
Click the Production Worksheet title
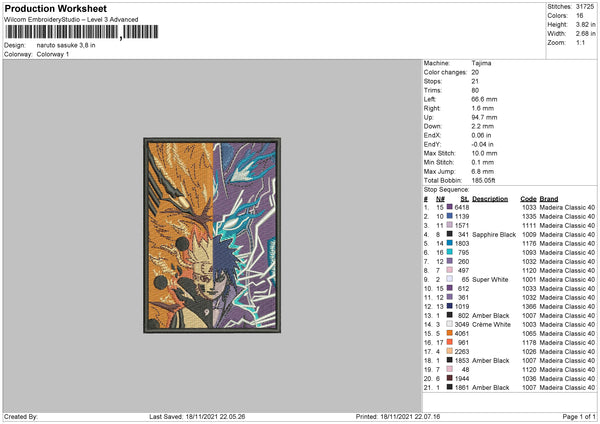coord(55,9)
